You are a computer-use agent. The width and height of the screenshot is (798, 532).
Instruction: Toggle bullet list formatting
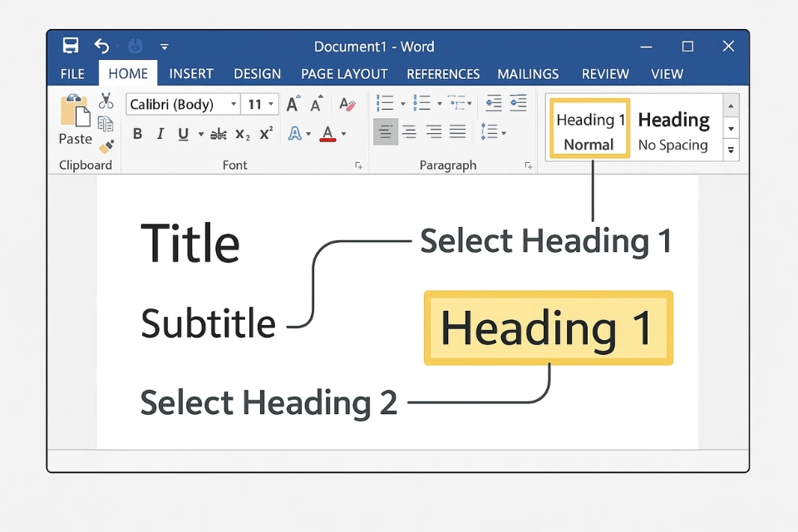[x=385, y=103]
